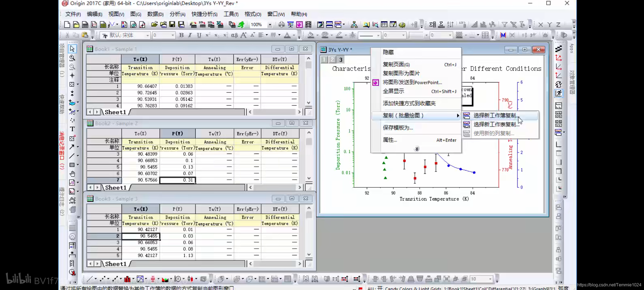Click layer 3 button in graph window

(341, 60)
